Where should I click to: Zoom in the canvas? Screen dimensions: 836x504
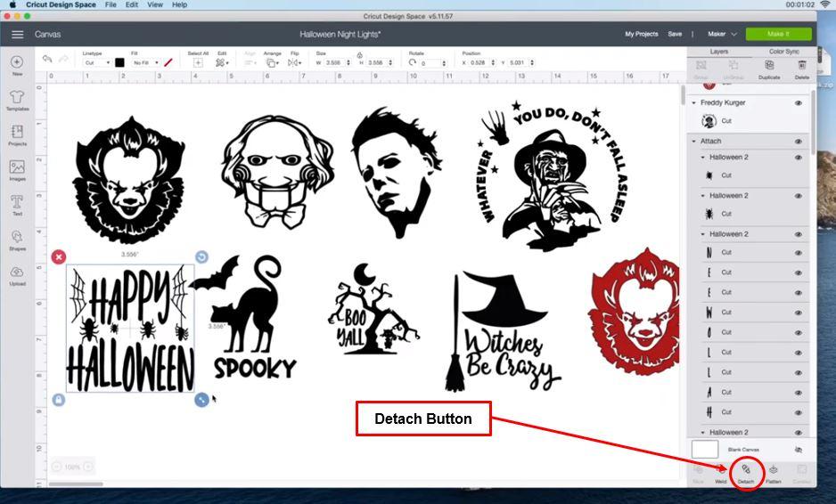[88, 467]
